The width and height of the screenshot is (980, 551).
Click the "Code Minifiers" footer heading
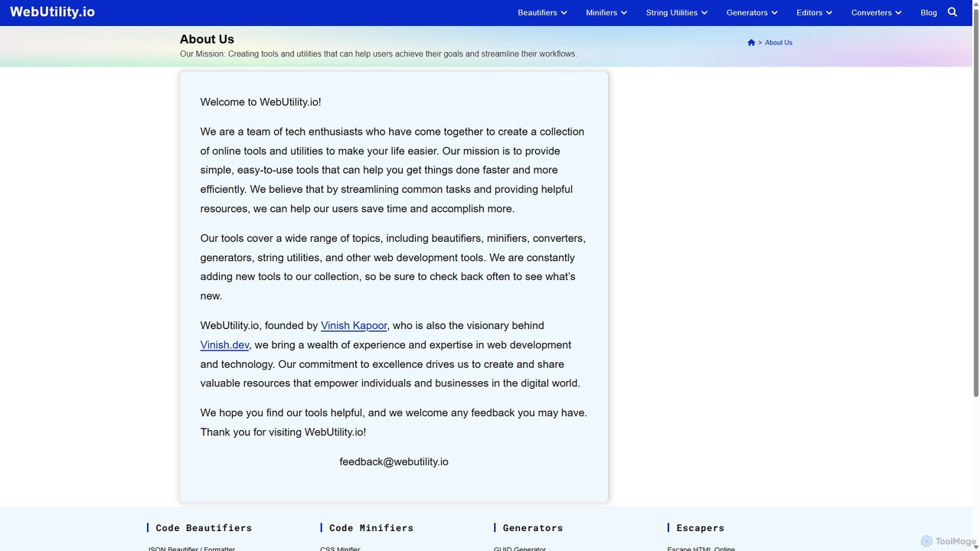tap(371, 528)
